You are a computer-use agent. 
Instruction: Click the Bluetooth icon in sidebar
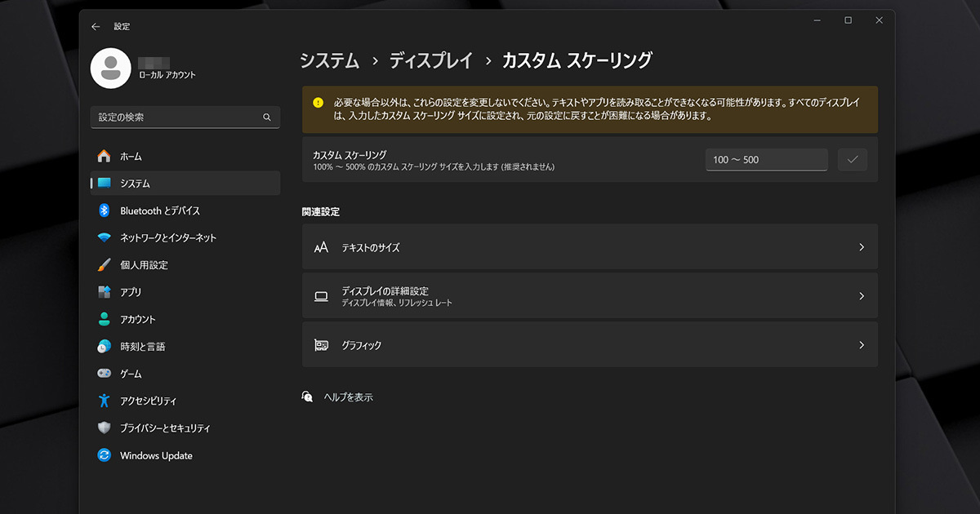click(x=104, y=210)
